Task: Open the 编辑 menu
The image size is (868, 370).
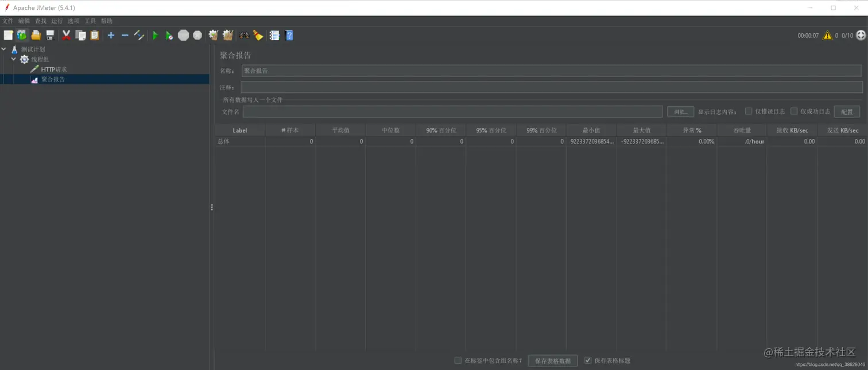Action: [x=24, y=21]
